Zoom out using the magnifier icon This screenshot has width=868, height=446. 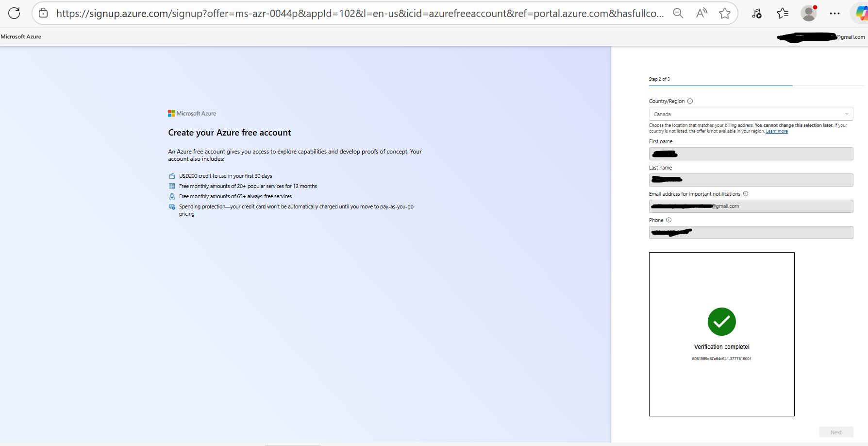click(x=678, y=13)
